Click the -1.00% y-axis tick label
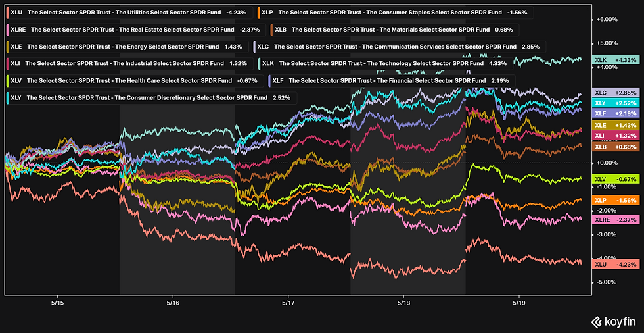Screen dimensions: 644x333 click(606, 187)
